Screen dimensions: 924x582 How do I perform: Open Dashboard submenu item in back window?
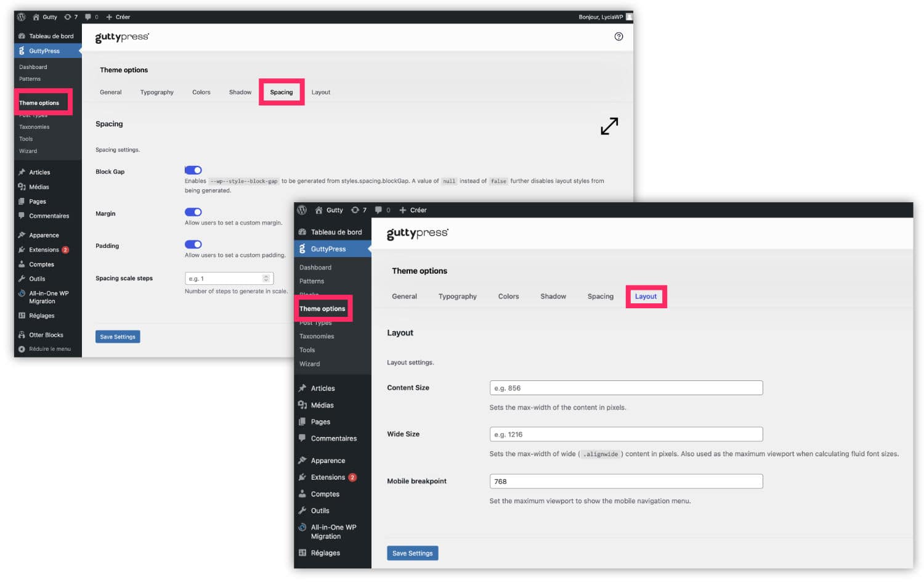click(33, 67)
